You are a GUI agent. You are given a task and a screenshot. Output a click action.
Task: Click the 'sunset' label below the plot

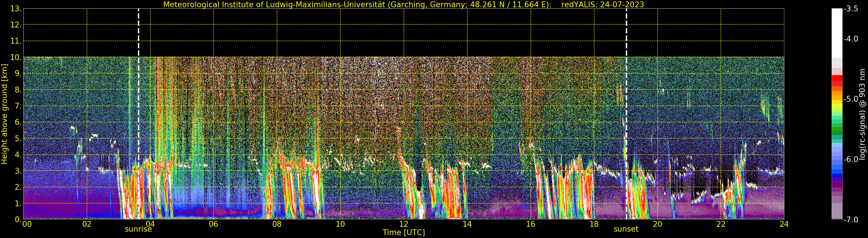pyautogui.click(x=626, y=229)
